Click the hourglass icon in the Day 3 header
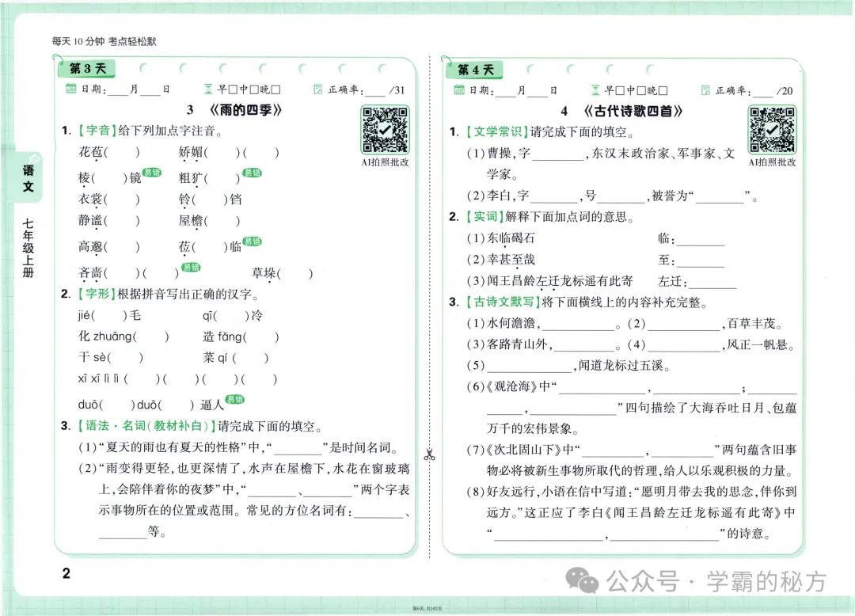The image size is (855, 616). [207, 89]
